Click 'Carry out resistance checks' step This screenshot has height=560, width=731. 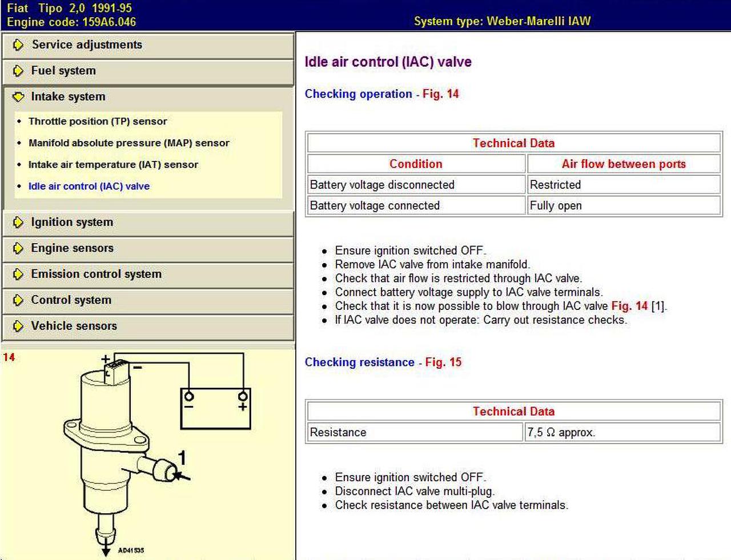[x=481, y=320]
